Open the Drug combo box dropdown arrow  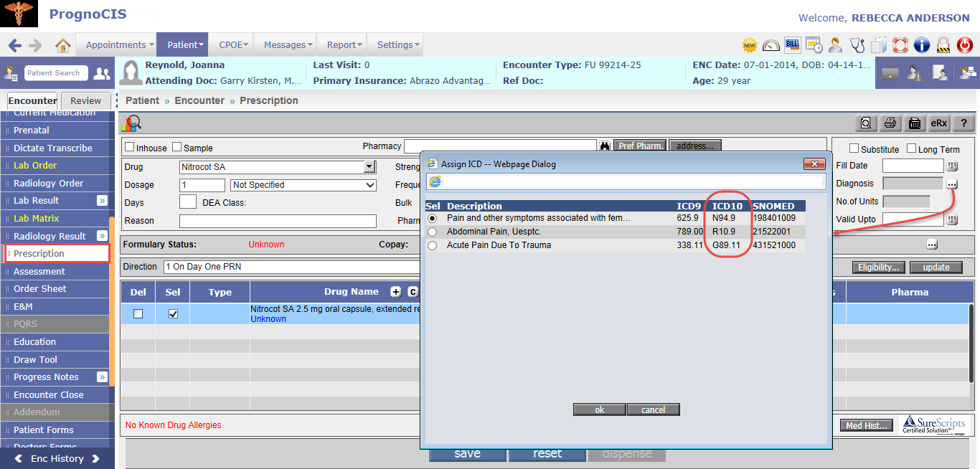pos(369,167)
